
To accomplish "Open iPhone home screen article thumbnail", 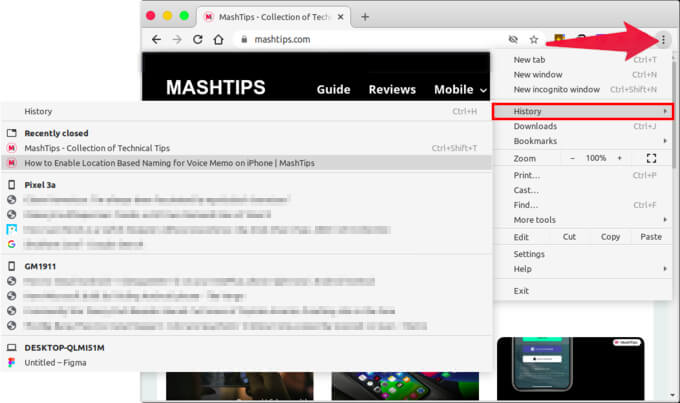I will (405, 386).
